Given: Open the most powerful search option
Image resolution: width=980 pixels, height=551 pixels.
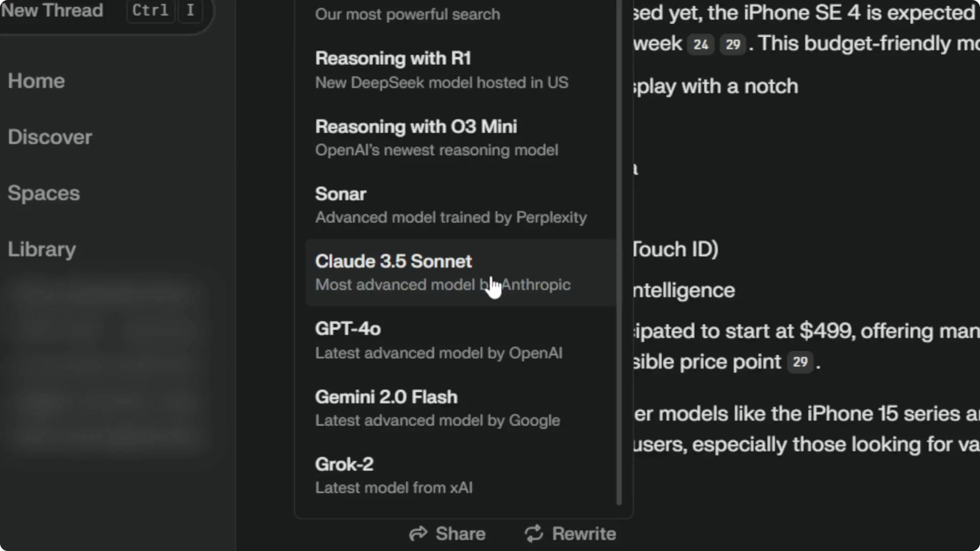Looking at the screenshot, I should click(x=407, y=14).
